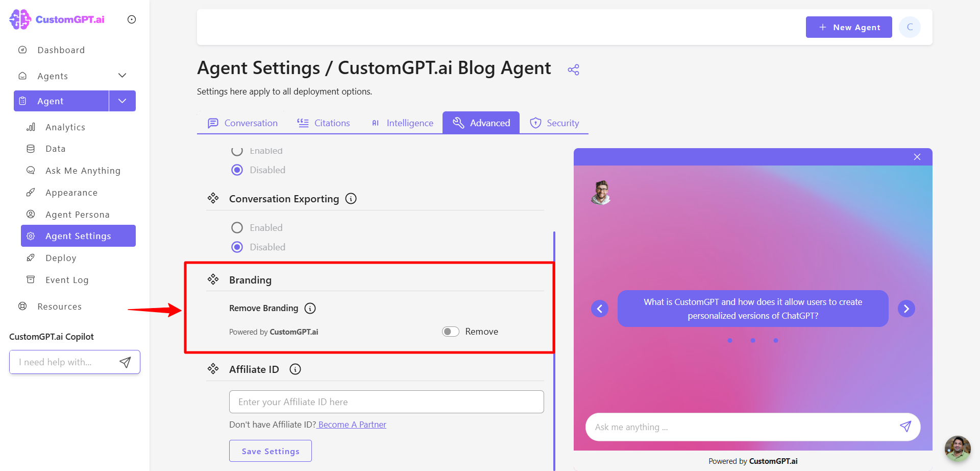Image resolution: width=980 pixels, height=471 pixels.
Task: Click the settings panel vertical scrollbar
Action: (x=554, y=350)
